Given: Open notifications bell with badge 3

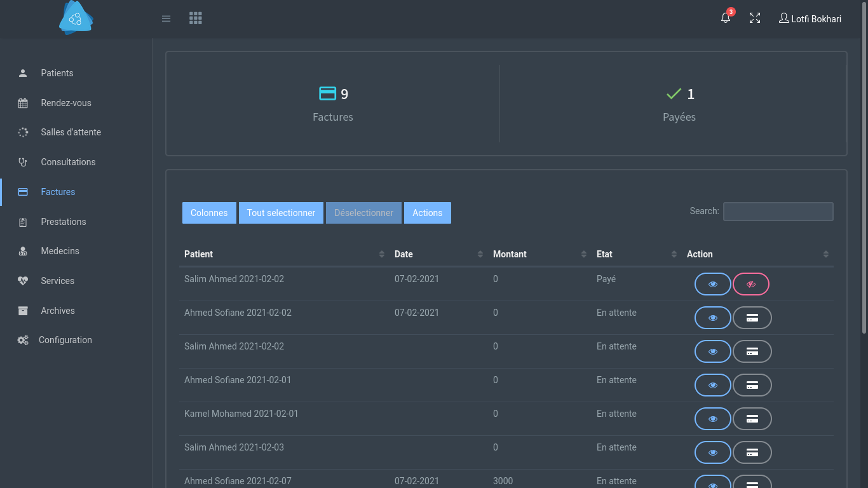Looking at the screenshot, I should click(x=726, y=18).
